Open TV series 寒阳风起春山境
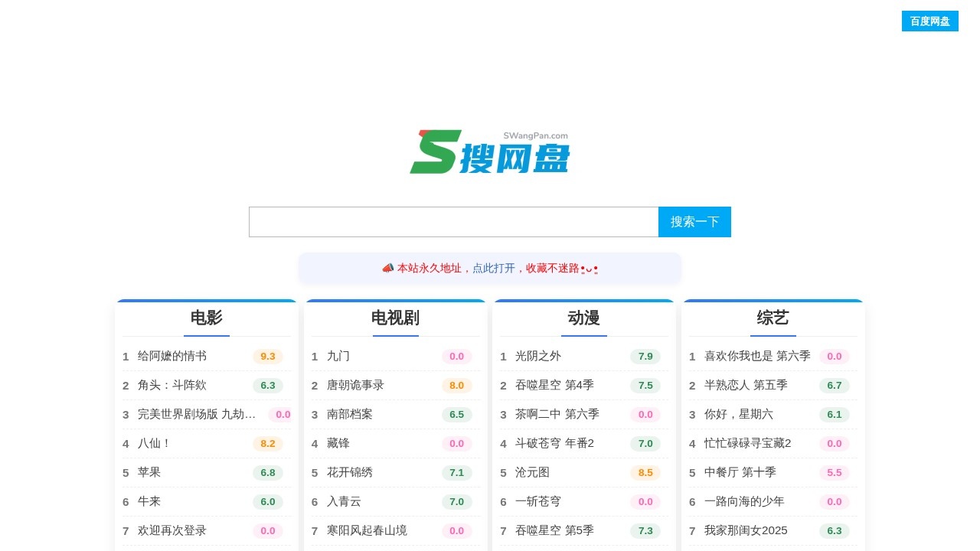 click(x=367, y=530)
